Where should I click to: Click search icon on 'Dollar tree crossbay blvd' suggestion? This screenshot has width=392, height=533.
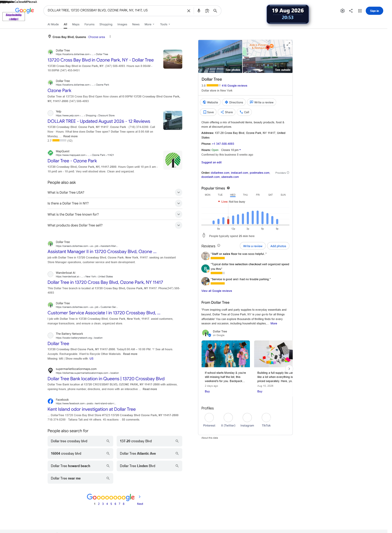[108, 441]
